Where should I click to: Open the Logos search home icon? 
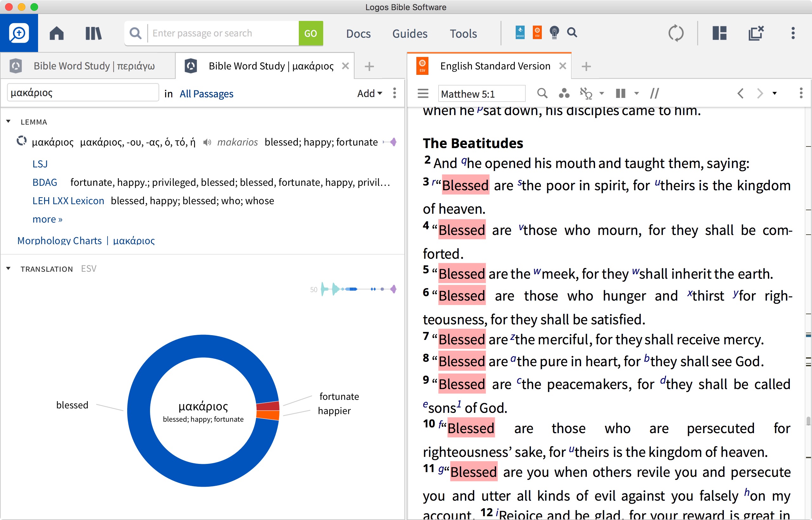coord(19,33)
